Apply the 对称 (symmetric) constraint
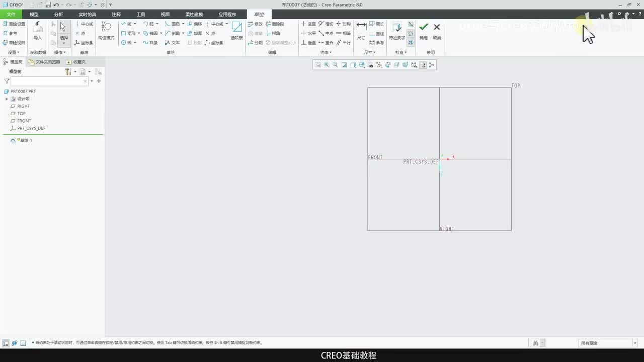 (344, 24)
